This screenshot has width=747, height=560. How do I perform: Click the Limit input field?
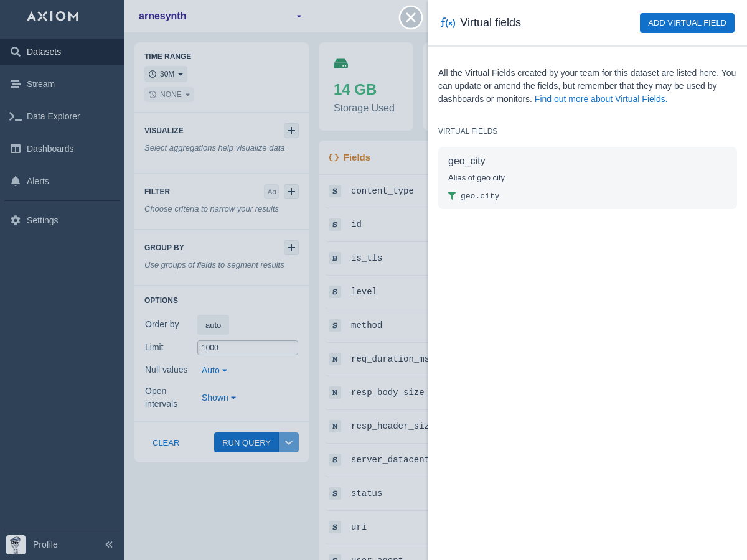point(248,348)
